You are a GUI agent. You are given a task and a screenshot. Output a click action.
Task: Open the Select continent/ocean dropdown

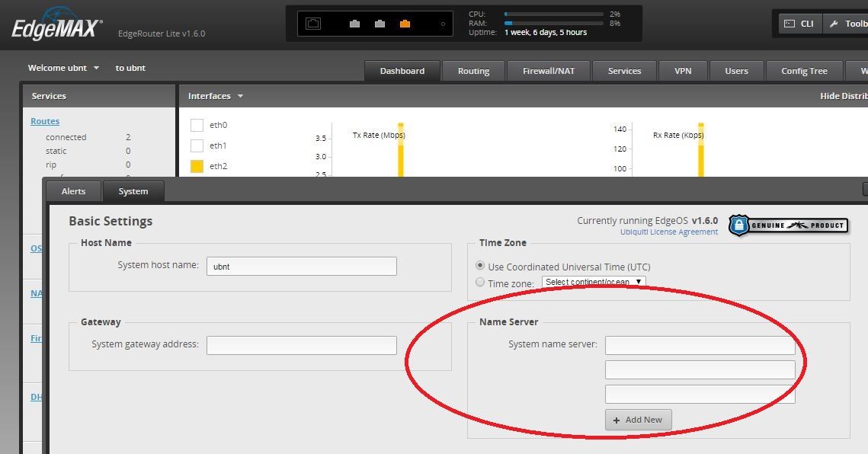[594, 282]
